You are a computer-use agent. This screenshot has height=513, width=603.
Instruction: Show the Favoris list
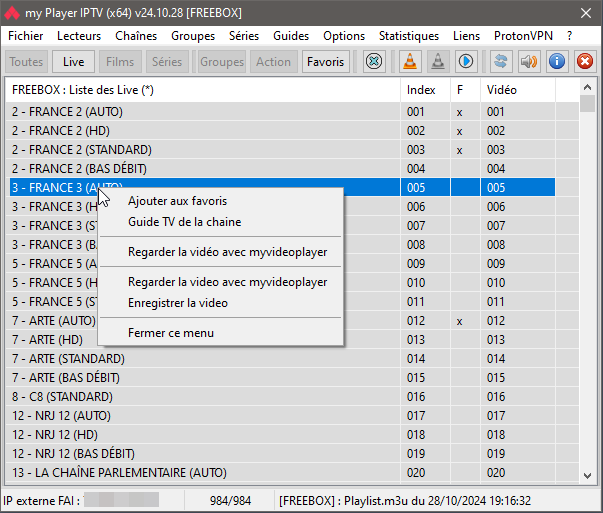(x=325, y=62)
